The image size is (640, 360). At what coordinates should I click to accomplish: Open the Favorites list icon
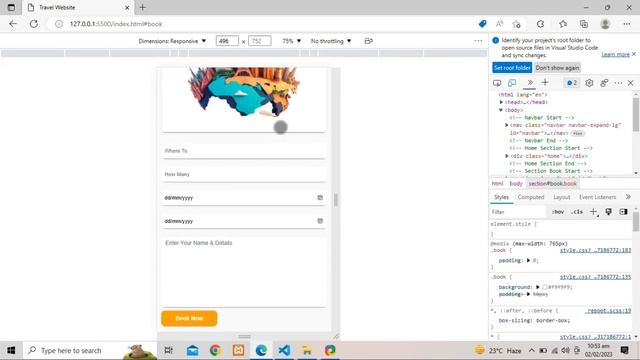coord(563,24)
